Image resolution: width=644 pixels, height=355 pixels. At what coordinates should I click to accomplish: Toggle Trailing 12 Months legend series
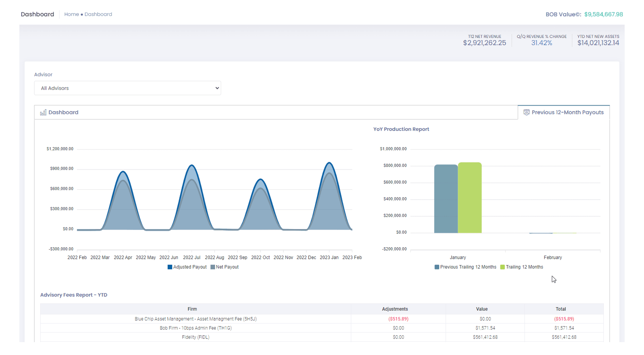(521, 267)
